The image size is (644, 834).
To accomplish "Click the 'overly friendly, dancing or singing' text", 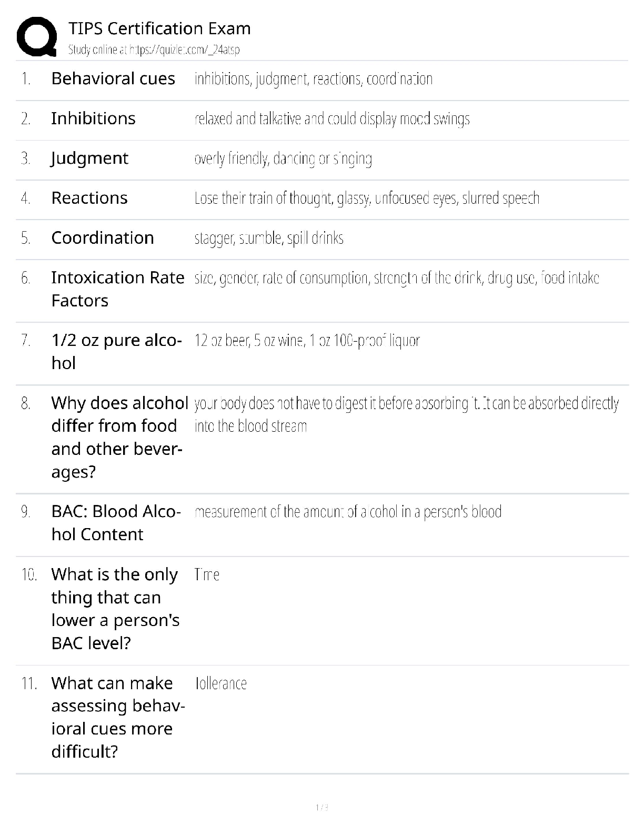I will point(283,158).
